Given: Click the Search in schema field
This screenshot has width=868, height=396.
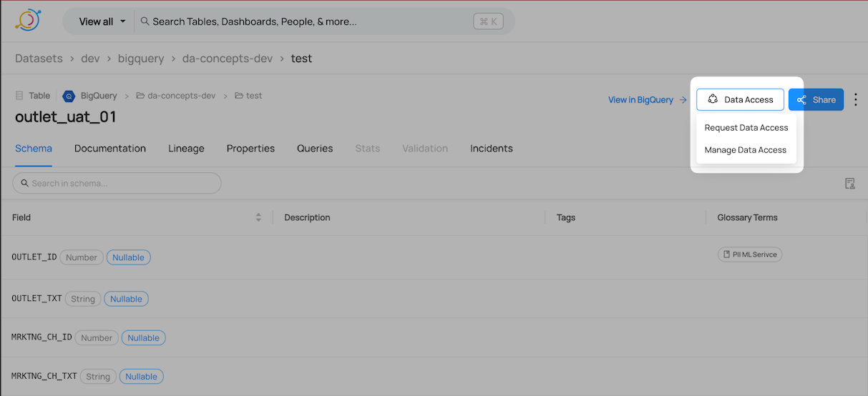Looking at the screenshot, I should pyautogui.click(x=117, y=183).
